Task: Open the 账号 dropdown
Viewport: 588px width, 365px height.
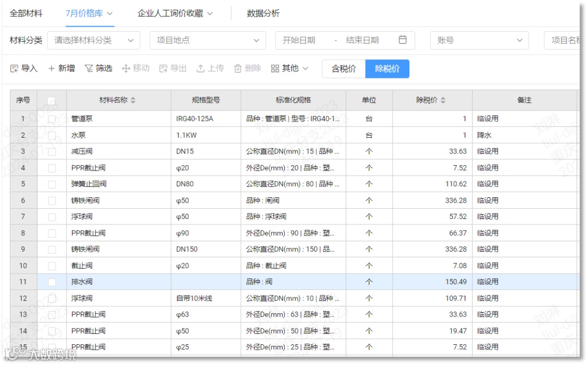Action: click(479, 40)
